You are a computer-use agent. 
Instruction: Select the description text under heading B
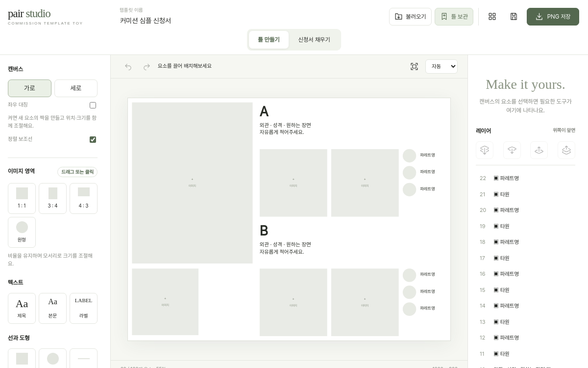tap(285, 248)
